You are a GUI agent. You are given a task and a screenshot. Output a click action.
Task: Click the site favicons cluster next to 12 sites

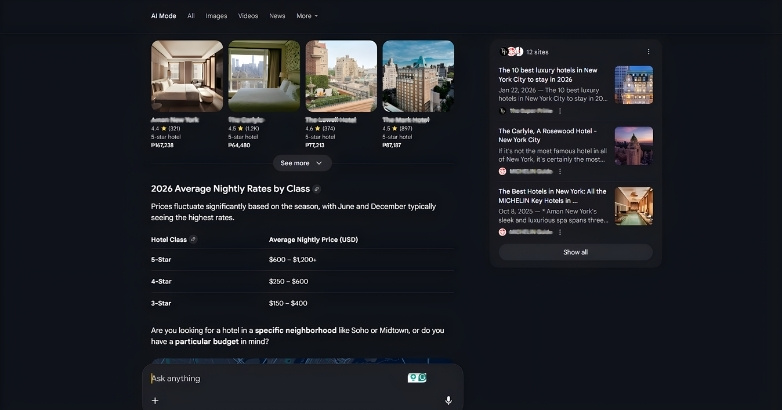coord(511,51)
